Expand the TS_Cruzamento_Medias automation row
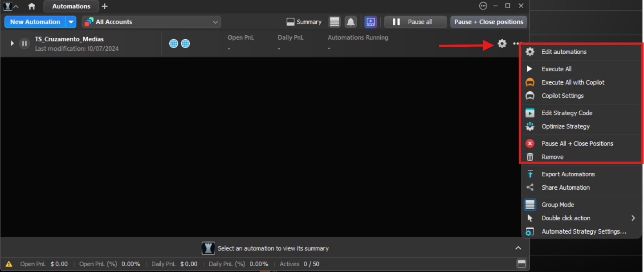Image resolution: width=644 pixels, height=272 pixels. [x=12, y=44]
